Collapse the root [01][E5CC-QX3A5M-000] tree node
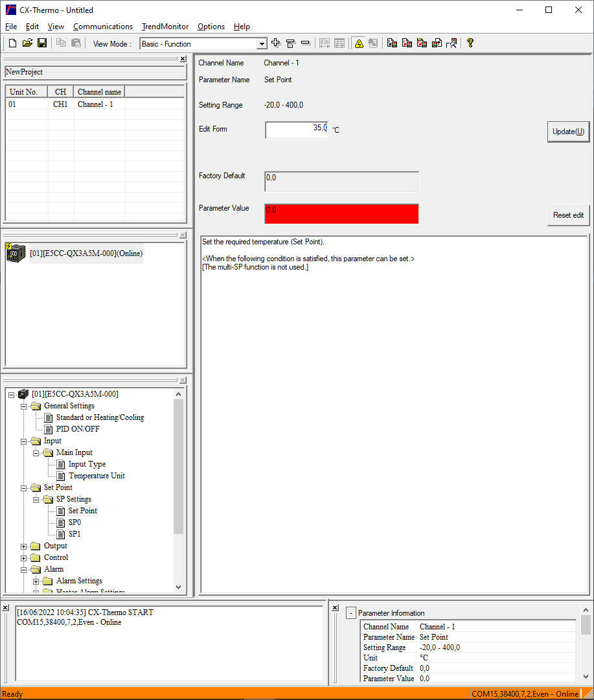594x700 pixels. tap(12, 395)
